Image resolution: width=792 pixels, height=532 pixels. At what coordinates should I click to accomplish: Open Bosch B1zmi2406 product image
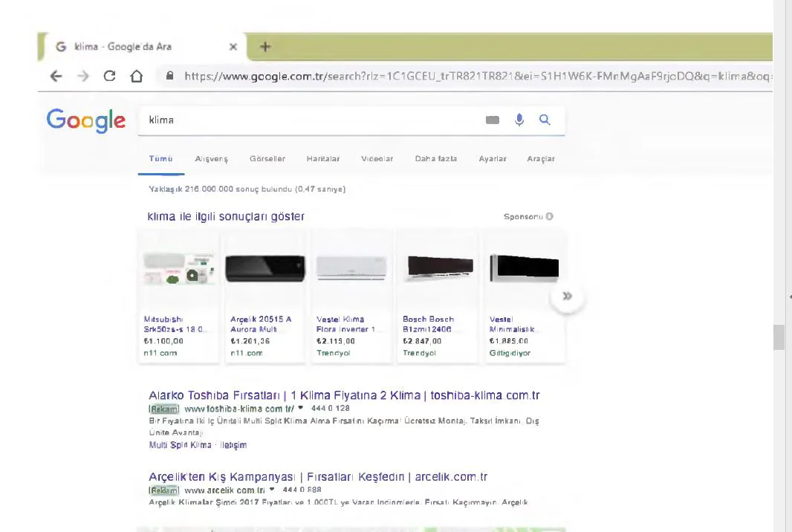(438, 267)
